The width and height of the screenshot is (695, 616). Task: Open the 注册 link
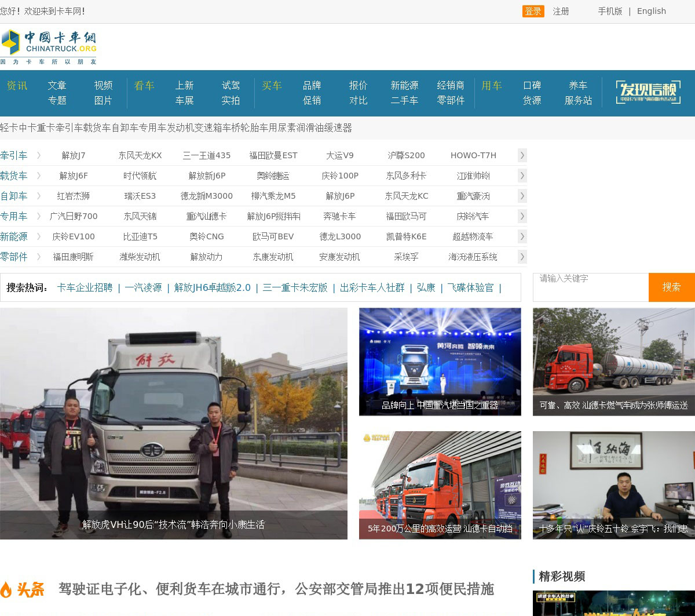[561, 12]
